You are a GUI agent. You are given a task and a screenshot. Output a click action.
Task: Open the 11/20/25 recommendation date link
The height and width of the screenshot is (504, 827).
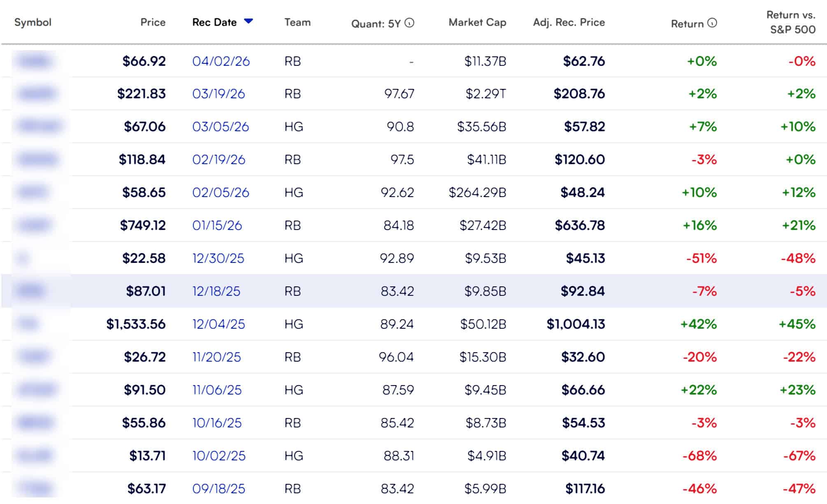point(216,357)
